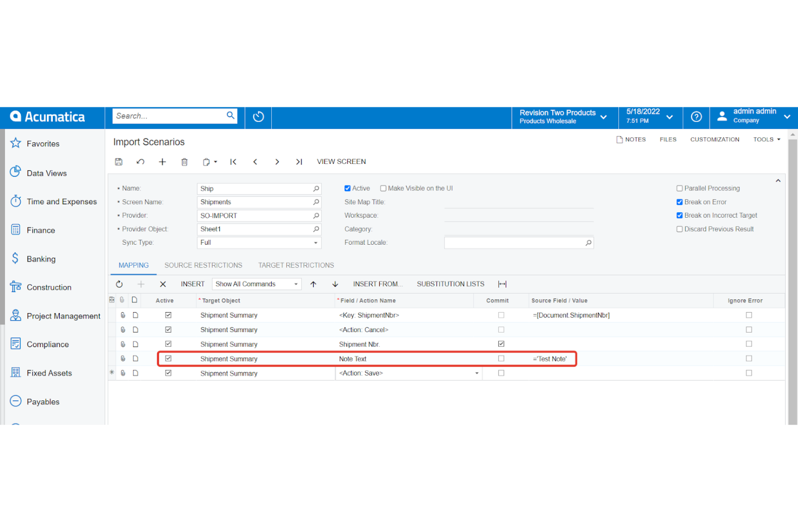The height and width of the screenshot is (532, 798).
Task: Click the VIEW SCREEN button
Action: pos(341,162)
